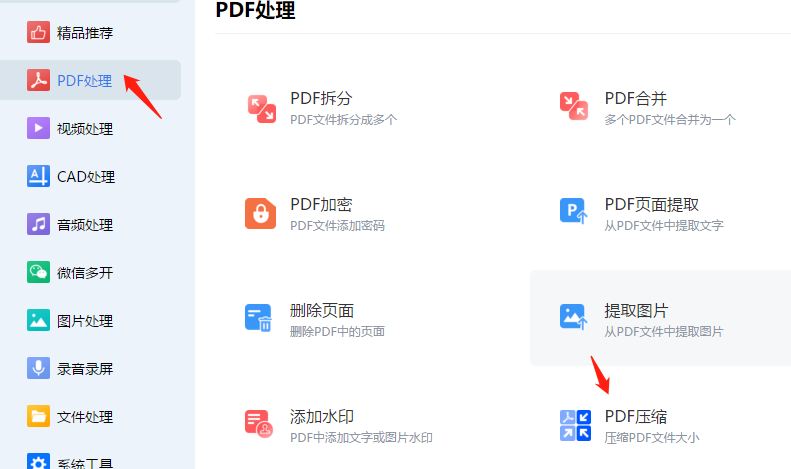Image resolution: width=791 pixels, height=469 pixels.
Task: Click the 文件处理 label
Action: pyautogui.click(x=85, y=417)
